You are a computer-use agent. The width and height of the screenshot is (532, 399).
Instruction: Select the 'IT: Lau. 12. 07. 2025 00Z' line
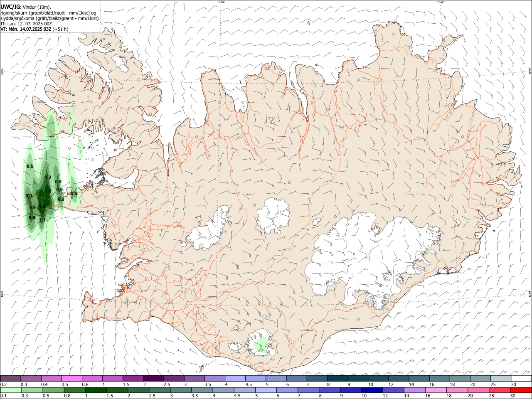pos(26,24)
